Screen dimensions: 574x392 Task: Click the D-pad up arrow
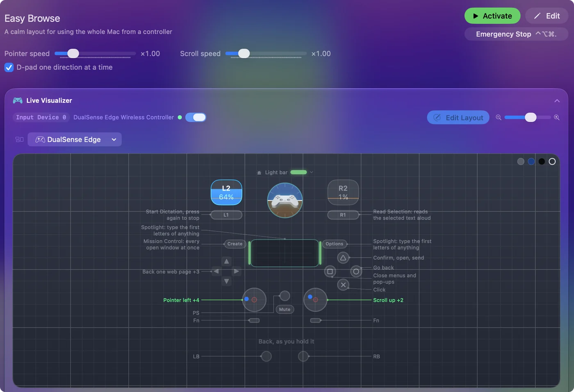pyautogui.click(x=226, y=261)
